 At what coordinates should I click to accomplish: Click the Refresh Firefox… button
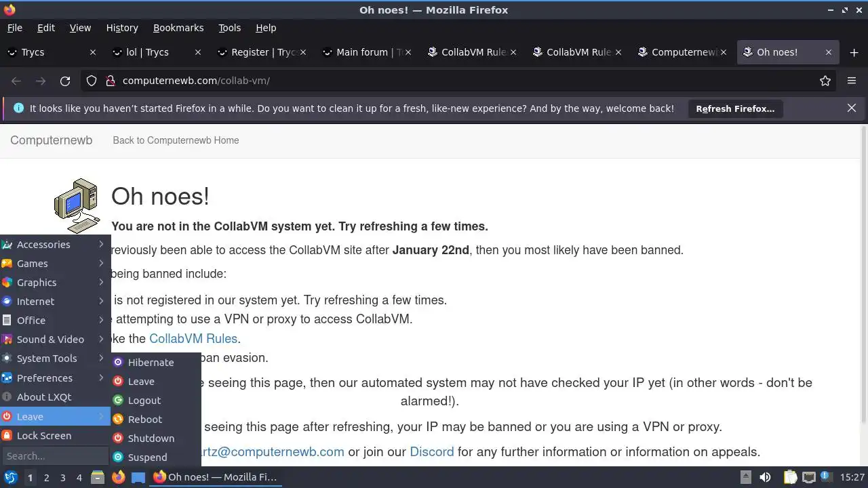(735, 108)
